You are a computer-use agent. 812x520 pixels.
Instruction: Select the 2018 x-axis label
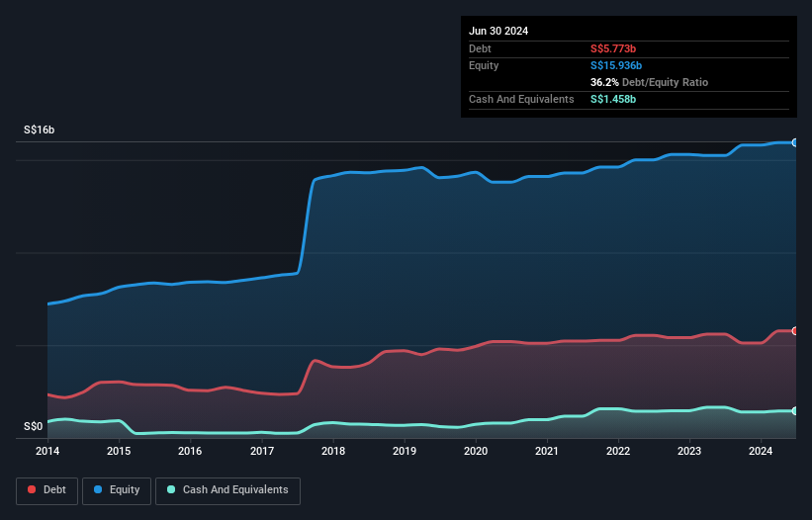pos(333,451)
